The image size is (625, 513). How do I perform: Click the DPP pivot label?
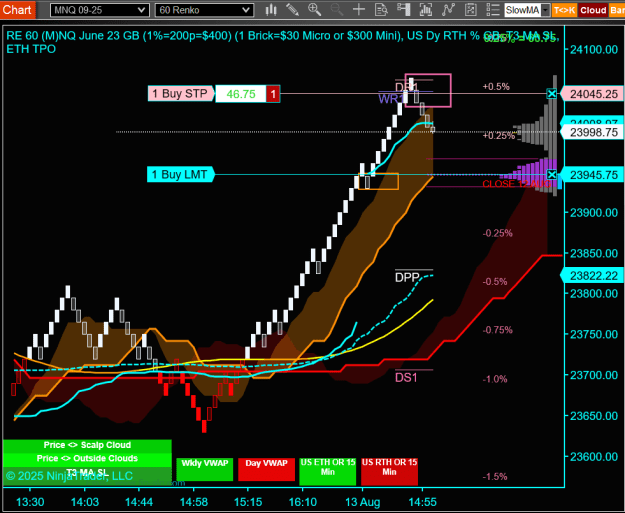pos(407,277)
